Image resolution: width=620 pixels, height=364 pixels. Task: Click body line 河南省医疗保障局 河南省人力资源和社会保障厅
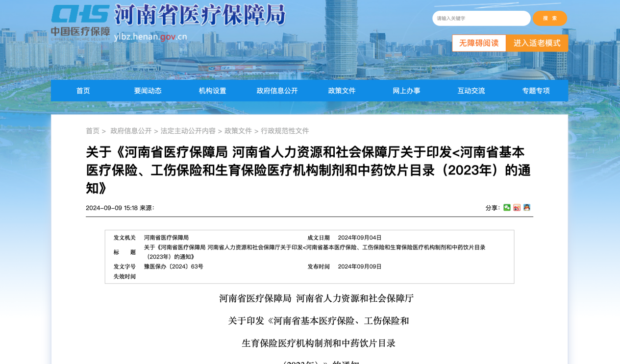pyautogui.click(x=317, y=298)
